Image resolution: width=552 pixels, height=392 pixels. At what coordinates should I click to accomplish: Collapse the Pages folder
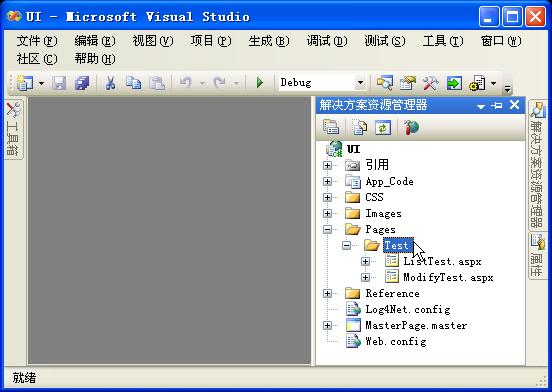click(x=327, y=230)
